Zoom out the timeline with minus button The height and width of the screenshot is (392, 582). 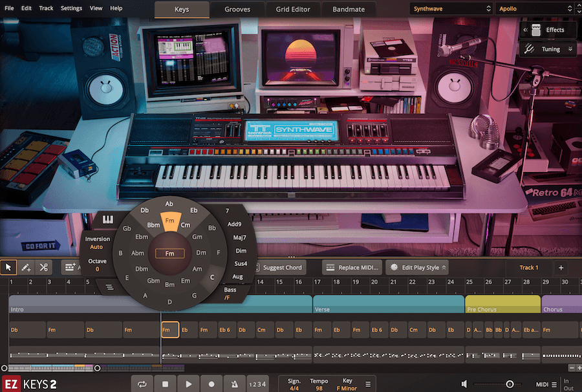click(571, 368)
